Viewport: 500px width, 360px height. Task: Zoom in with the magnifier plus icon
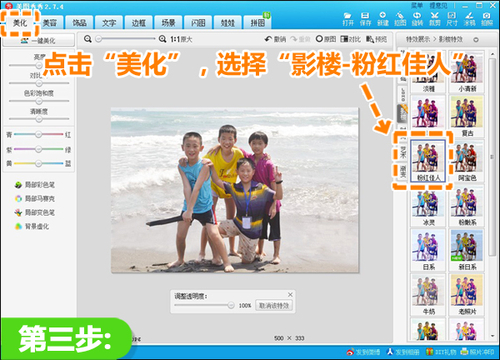pyautogui.click(x=162, y=39)
